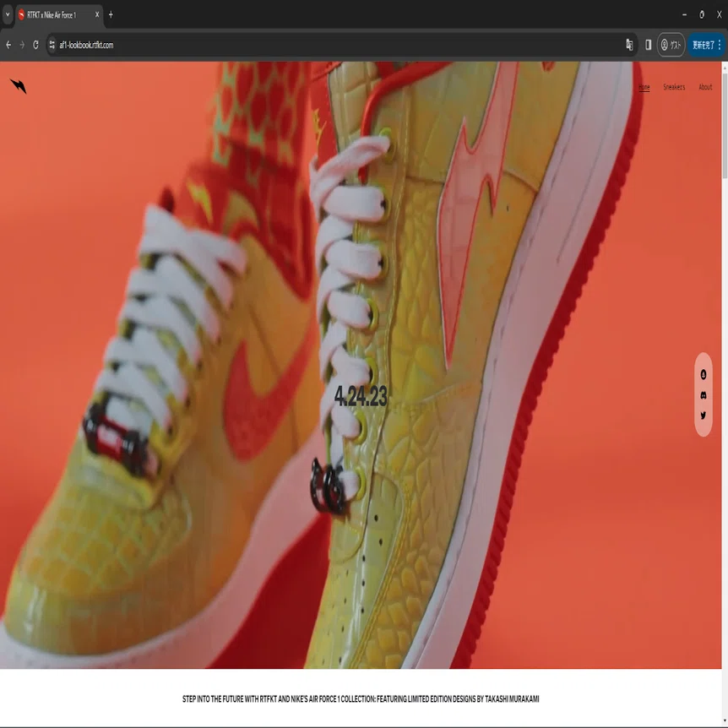
Task: Click the vertical scrollbar thumb
Action: (x=725, y=124)
